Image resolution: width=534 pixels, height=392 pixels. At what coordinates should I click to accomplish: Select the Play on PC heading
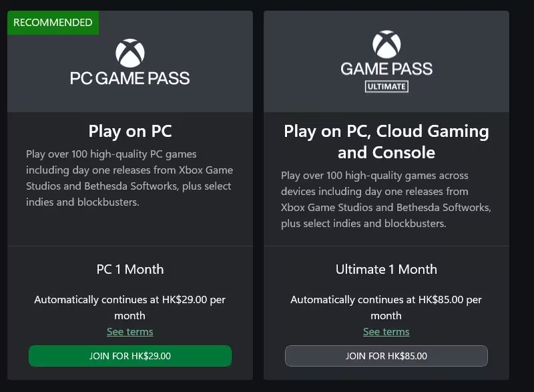click(x=130, y=131)
